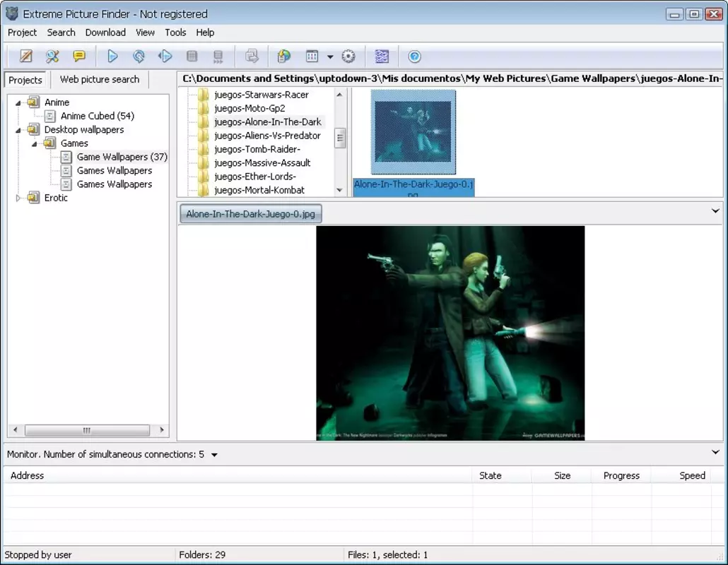The image size is (728, 565).
Task: Click the Games folder icon
Action: (x=49, y=143)
